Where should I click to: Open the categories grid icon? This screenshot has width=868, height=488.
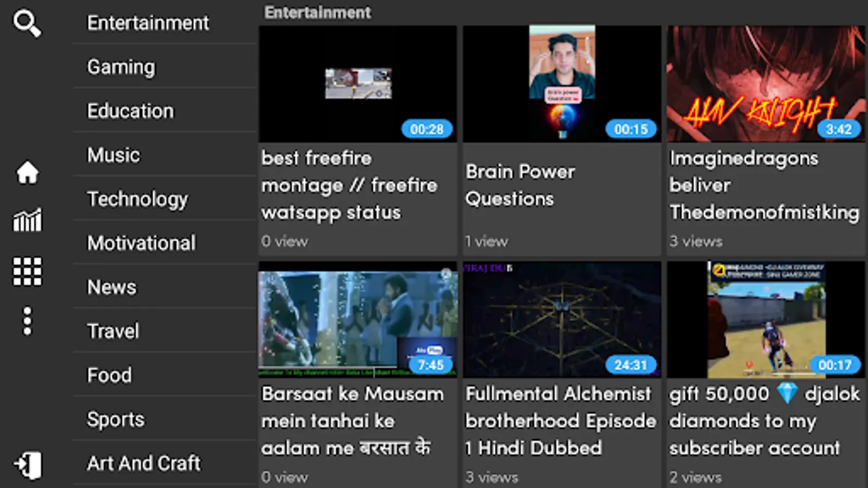pos(27,271)
